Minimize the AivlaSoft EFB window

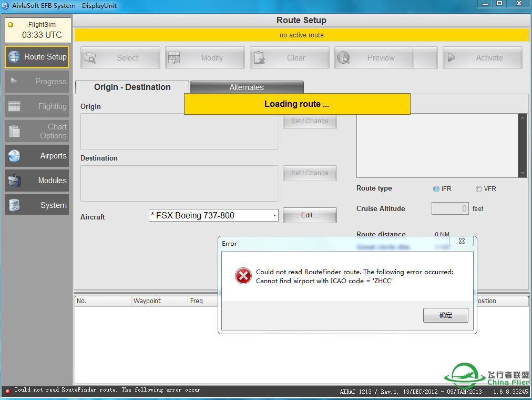(x=485, y=4)
